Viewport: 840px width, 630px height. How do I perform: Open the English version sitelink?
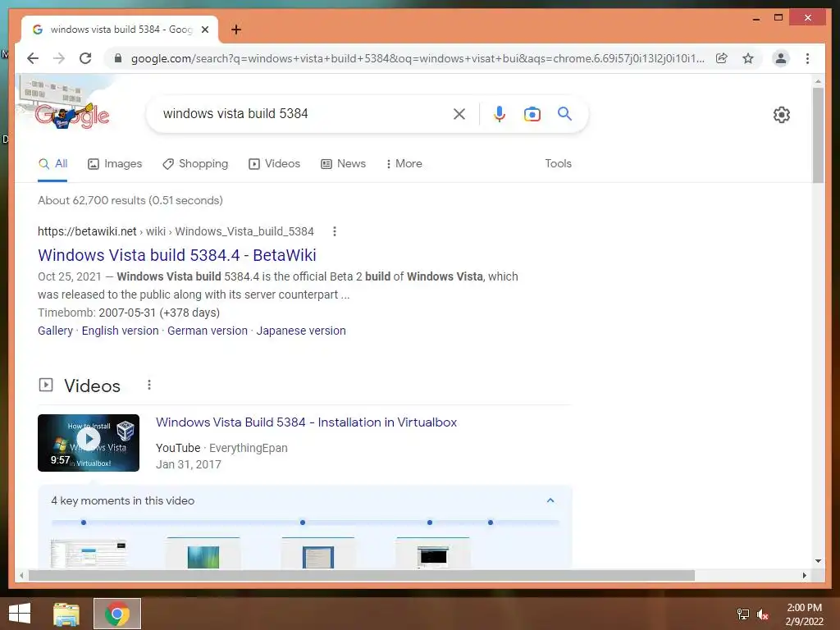[x=120, y=331]
